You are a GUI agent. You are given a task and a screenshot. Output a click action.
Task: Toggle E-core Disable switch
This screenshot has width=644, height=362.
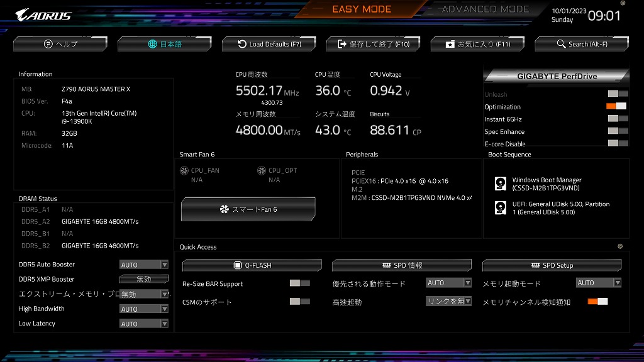(618, 143)
